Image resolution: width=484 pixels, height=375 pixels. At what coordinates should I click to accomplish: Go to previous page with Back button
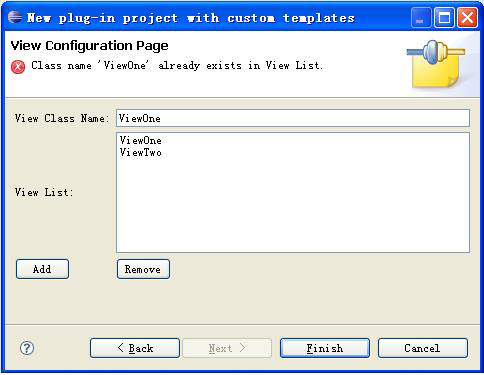[x=135, y=348]
